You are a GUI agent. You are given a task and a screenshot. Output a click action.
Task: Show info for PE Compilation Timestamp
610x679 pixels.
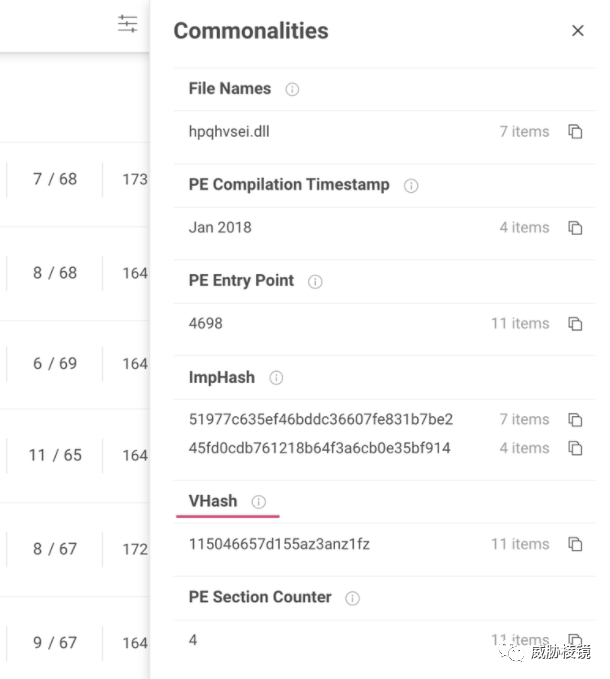click(x=411, y=186)
